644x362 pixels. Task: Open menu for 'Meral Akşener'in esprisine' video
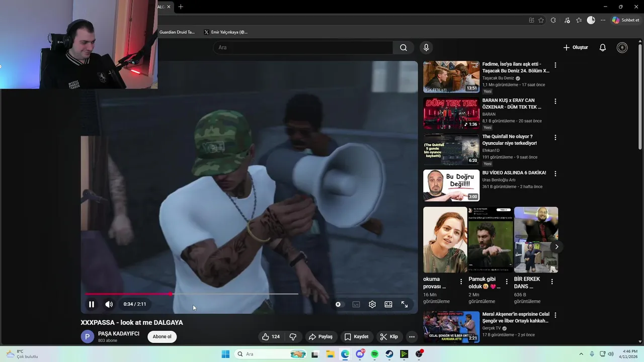coord(555,315)
